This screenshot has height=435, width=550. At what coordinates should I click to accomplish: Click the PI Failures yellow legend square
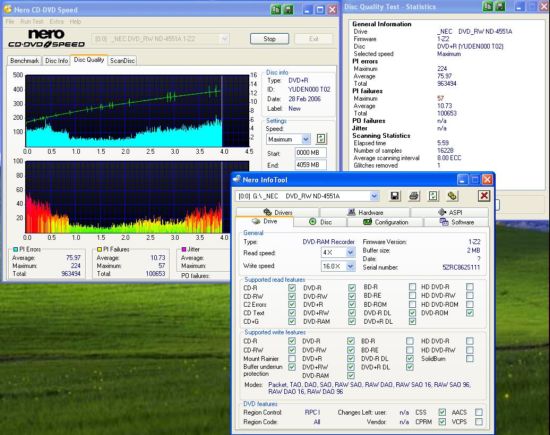(100, 249)
